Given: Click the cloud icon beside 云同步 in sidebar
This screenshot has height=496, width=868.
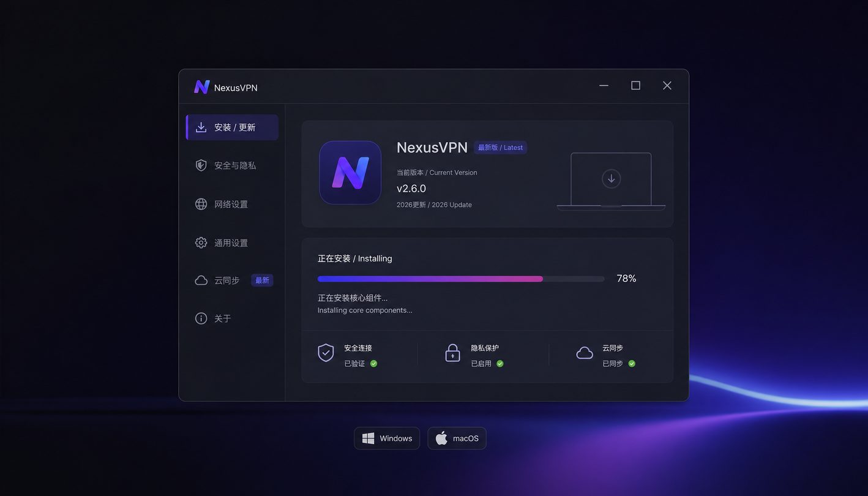Looking at the screenshot, I should (x=201, y=280).
